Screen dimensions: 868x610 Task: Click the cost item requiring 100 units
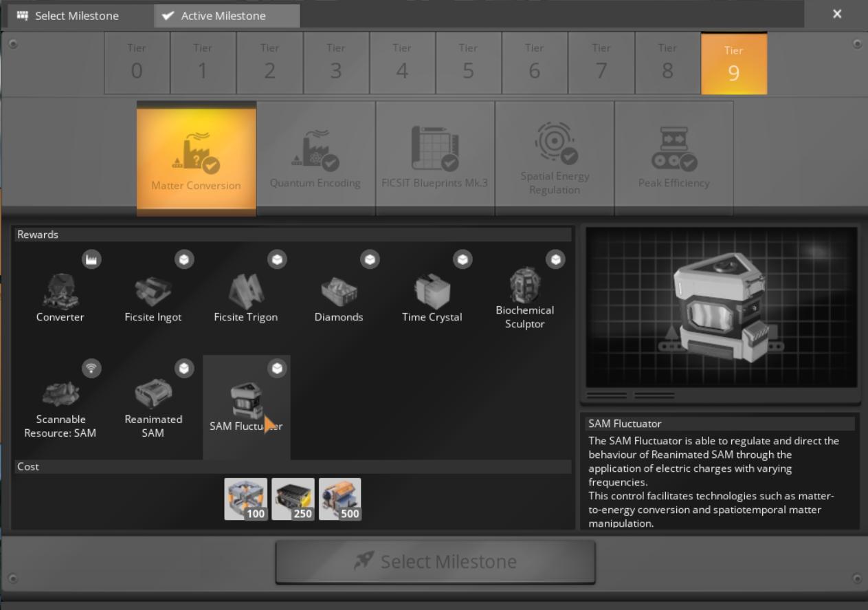(246, 499)
